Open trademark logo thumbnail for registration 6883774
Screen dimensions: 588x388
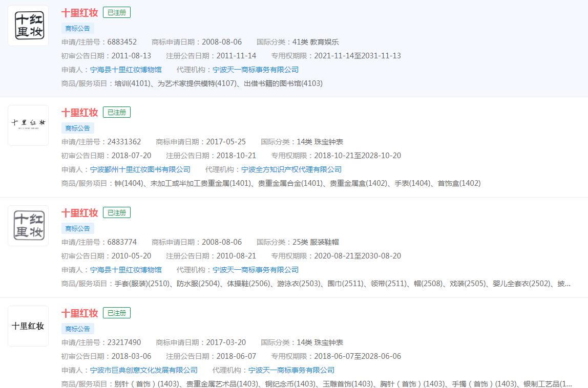click(28, 226)
